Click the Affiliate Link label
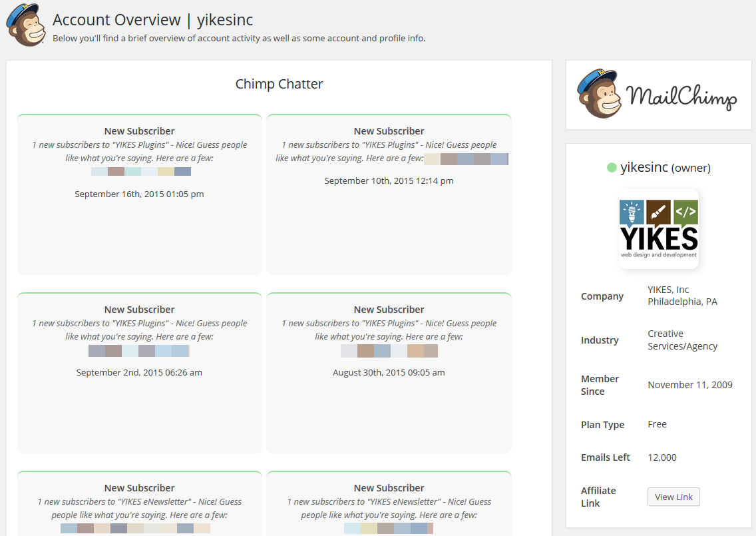756x536 pixels. (598, 497)
